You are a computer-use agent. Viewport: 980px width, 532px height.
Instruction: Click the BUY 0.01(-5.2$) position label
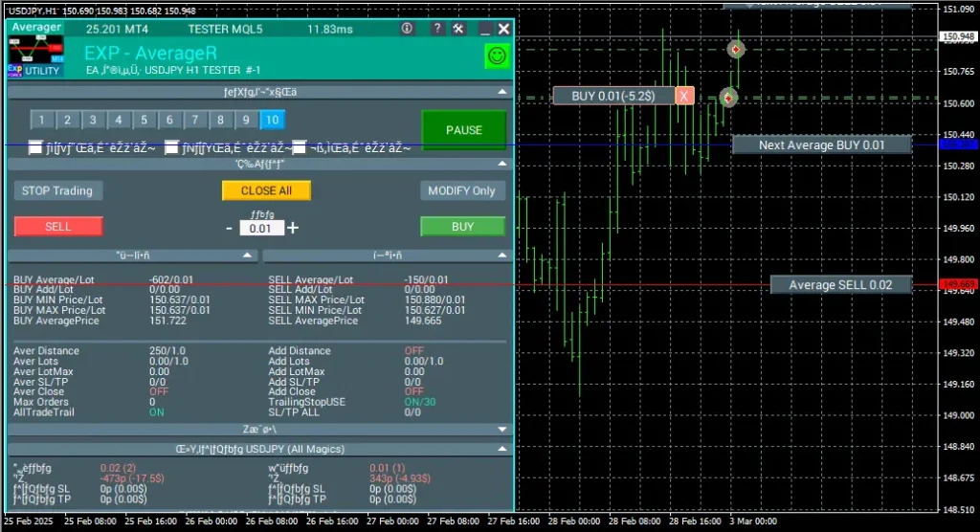tap(613, 96)
